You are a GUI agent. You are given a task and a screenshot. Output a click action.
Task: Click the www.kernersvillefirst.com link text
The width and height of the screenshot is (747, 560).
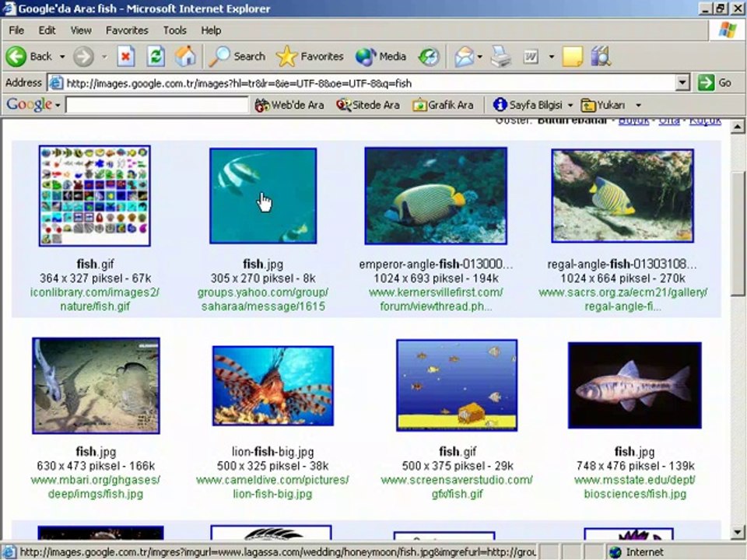[x=436, y=292]
